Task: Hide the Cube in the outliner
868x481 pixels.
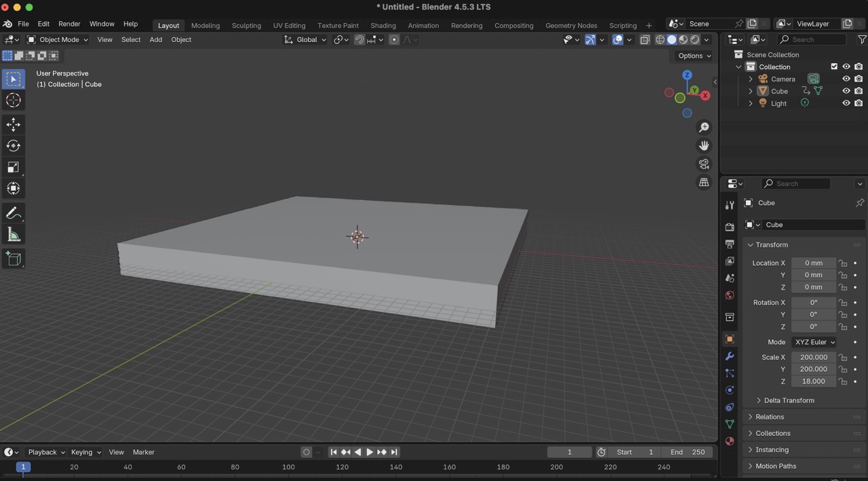Action: pos(846,91)
